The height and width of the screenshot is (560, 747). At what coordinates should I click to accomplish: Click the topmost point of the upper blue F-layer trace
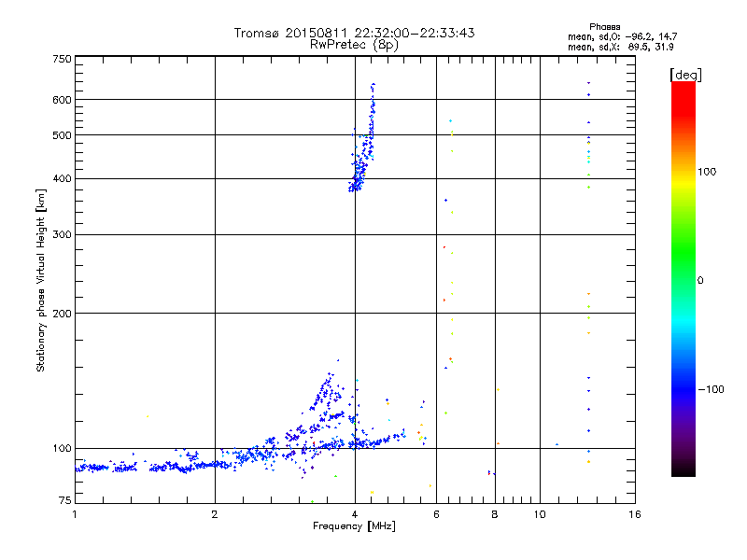pyautogui.click(x=373, y=84)
